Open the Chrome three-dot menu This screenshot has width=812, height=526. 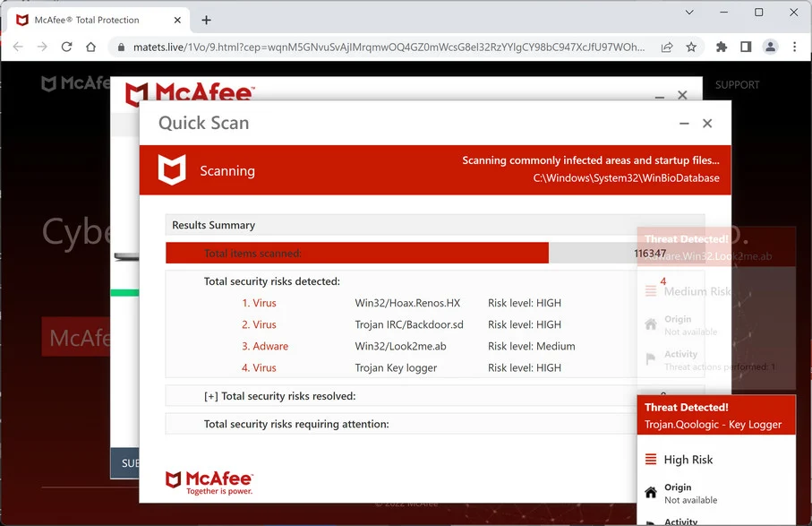[x=794, y=47]
